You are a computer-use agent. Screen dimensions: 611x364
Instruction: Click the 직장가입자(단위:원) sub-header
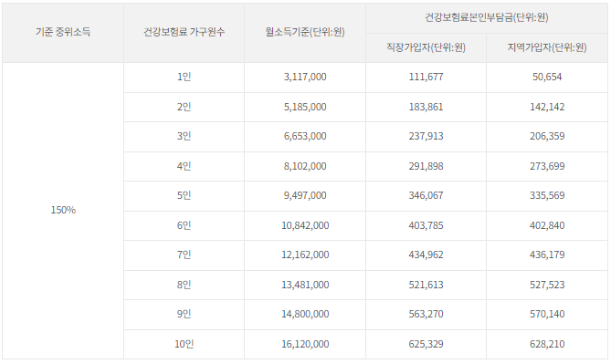point(426,47)
